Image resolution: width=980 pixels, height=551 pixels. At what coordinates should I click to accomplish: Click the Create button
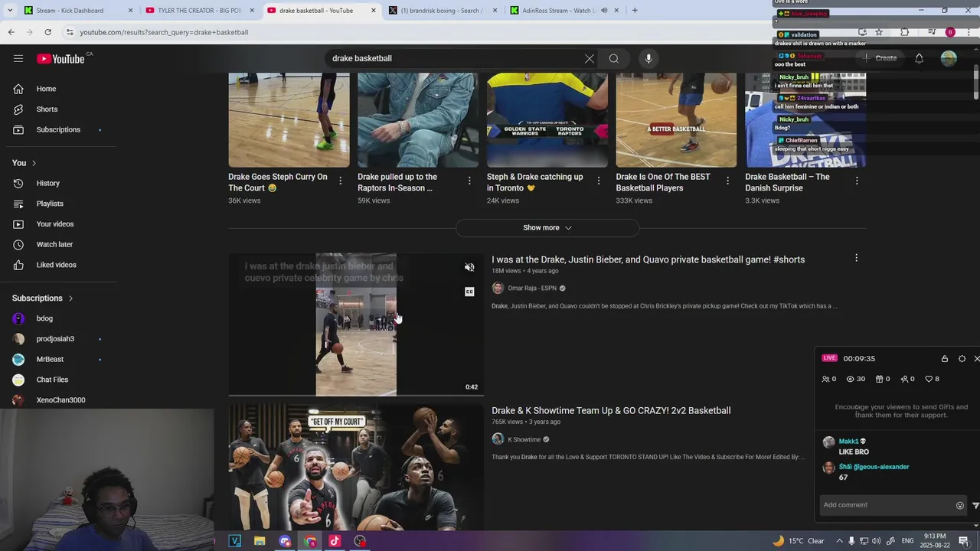point(879,58)
